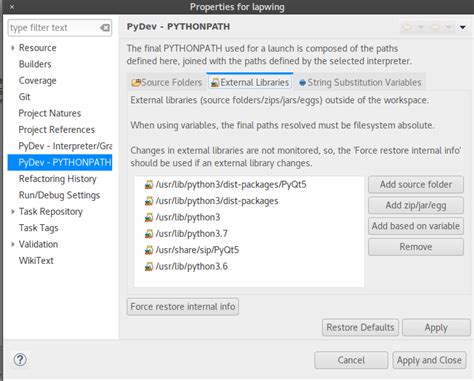
Task: Open Refactoring History page
Action: [58, 179]
